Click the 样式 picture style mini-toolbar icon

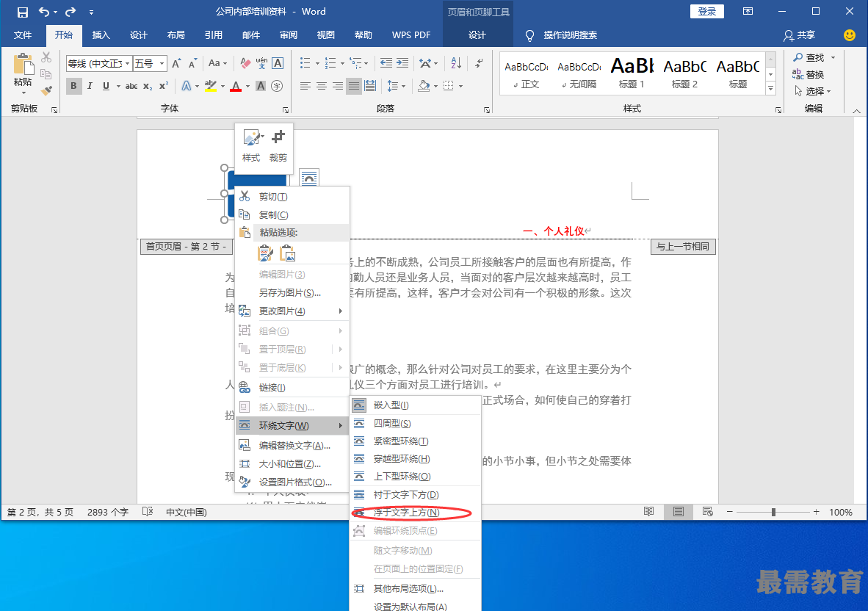(x=251, y=145)
